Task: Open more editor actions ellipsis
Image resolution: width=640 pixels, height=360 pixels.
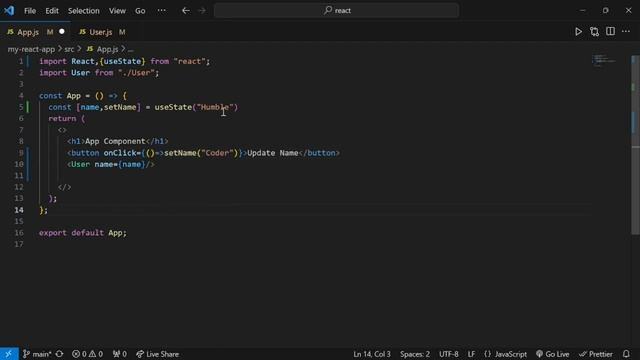Action: tap(626, 31)
